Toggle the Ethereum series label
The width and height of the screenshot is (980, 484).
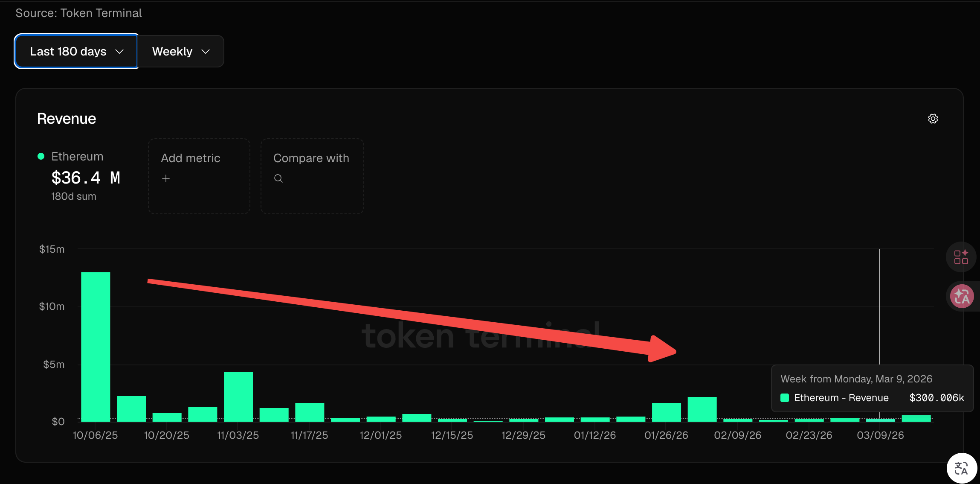(x=77, y=156)
